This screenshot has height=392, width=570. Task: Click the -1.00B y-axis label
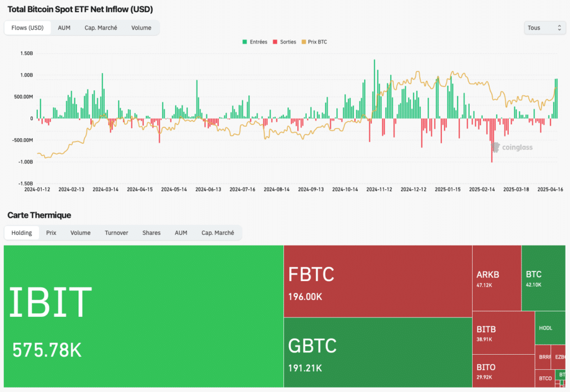(x=26, y=162)
